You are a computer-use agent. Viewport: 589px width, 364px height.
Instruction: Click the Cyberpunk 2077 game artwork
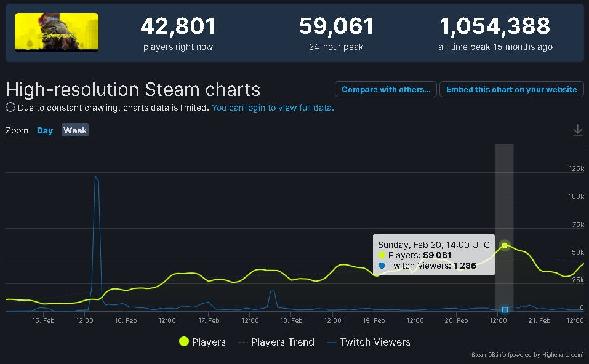pyautogui.click(x=56, y=32)
